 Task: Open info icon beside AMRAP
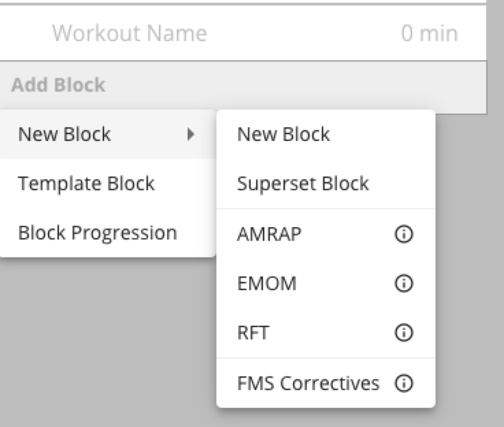tap(404, 234)
